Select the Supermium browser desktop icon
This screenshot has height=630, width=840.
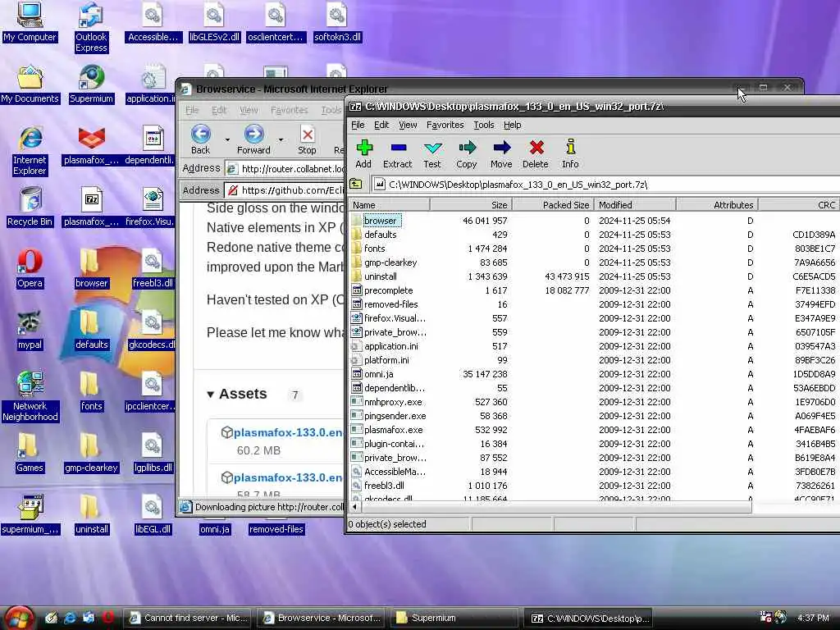[x=91, y=84]
